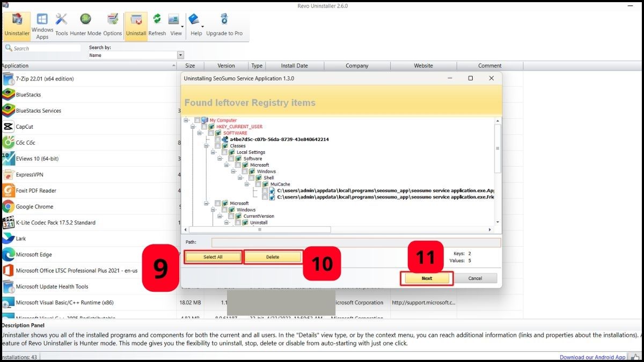Select the Google Chrome application icon

tap(8, 206)
